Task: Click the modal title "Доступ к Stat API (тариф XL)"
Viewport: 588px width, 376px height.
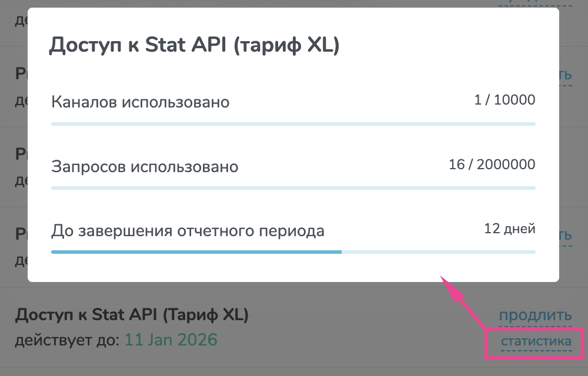Action: pos(194,45)
